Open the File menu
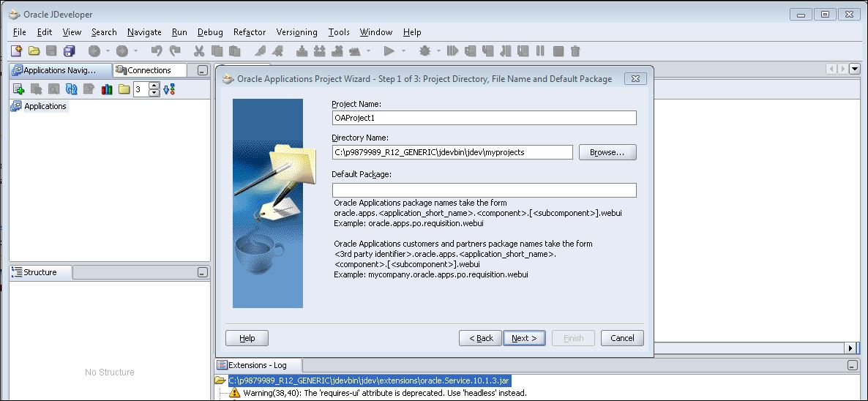The height and width of the screenshot is (401, 868). tap(19, 32)
